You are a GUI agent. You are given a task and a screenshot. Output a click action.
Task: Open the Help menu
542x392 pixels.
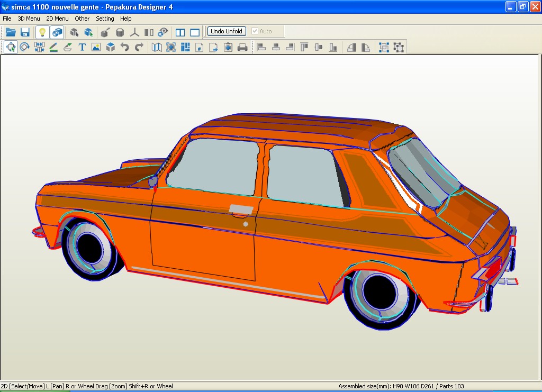pos(126,19)
